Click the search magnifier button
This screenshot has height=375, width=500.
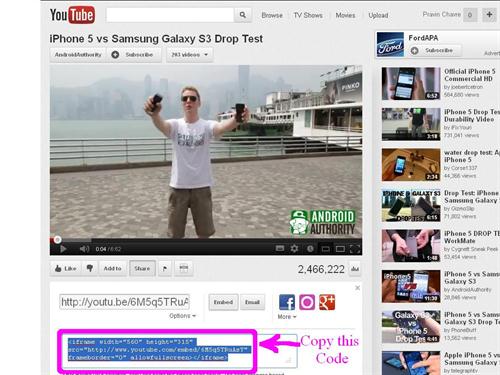243,15
